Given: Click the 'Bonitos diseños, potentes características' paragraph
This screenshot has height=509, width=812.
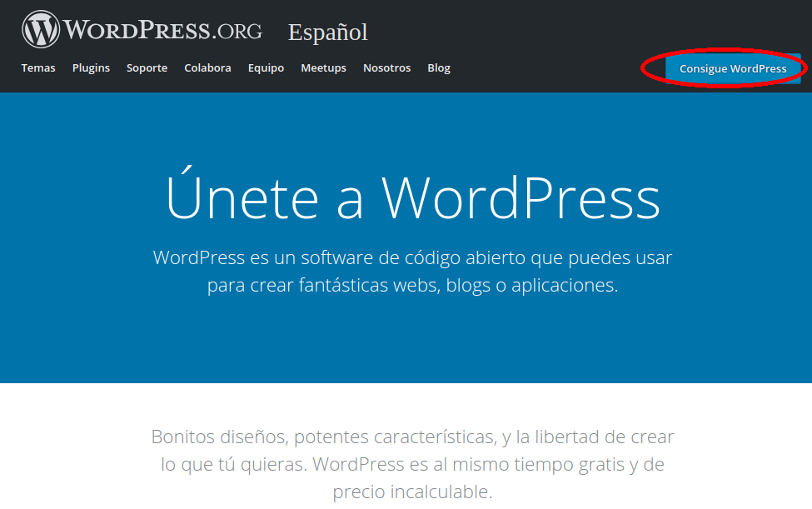Looking at the screenshot, I should coord(413,464).
